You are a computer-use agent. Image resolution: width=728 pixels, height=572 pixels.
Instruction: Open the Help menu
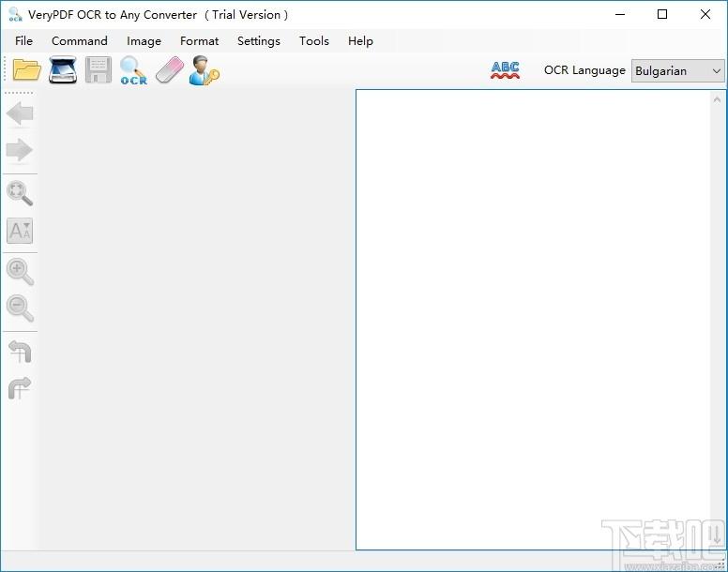[x=360, y=41]
